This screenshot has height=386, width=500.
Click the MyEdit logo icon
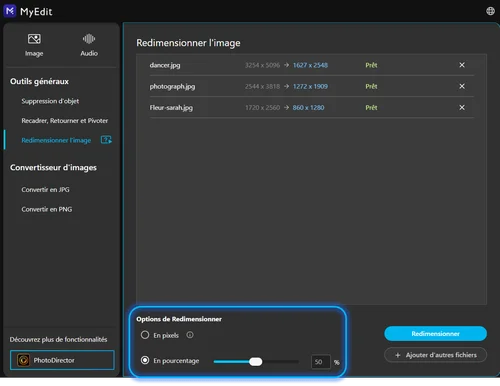coord(10,11)
